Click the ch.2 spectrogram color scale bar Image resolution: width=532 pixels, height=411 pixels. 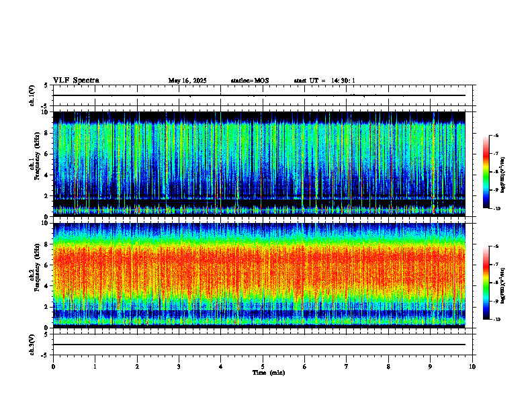click(486, 283)
